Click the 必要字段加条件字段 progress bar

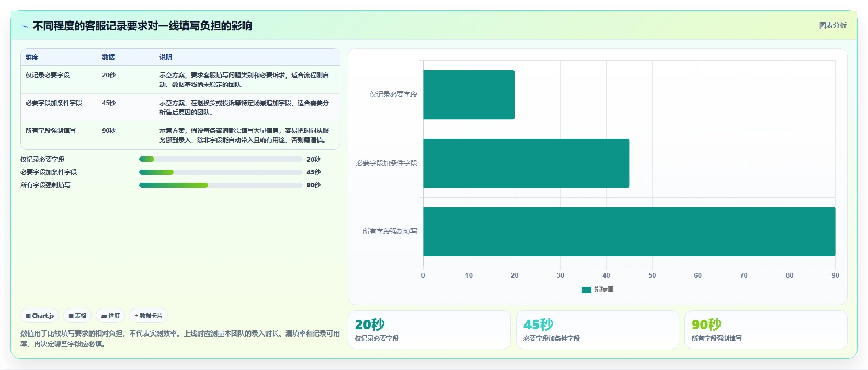click(x=221, y=172)
